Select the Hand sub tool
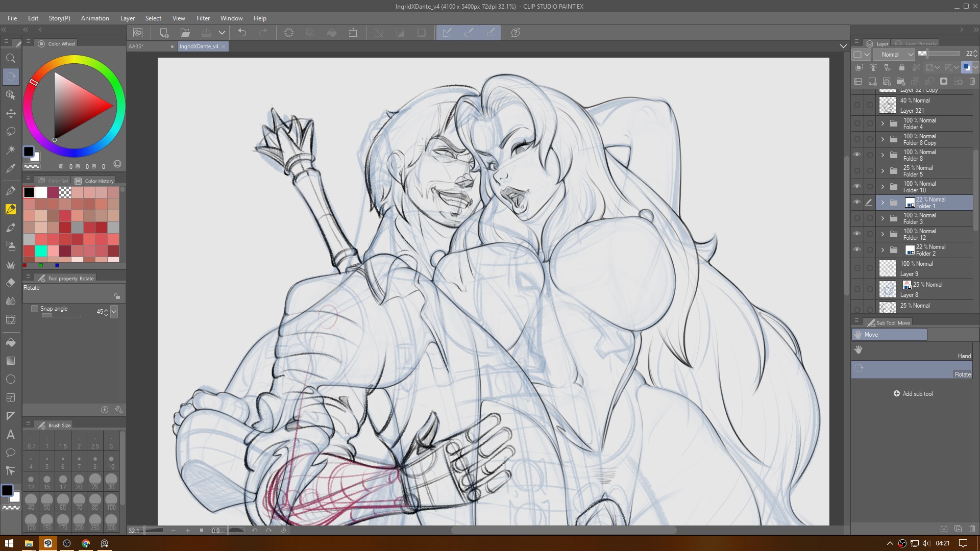 (912, 352)
